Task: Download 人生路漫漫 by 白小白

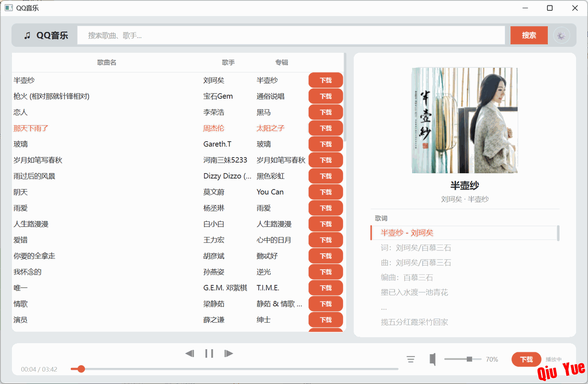Action: tap(326, 224)
